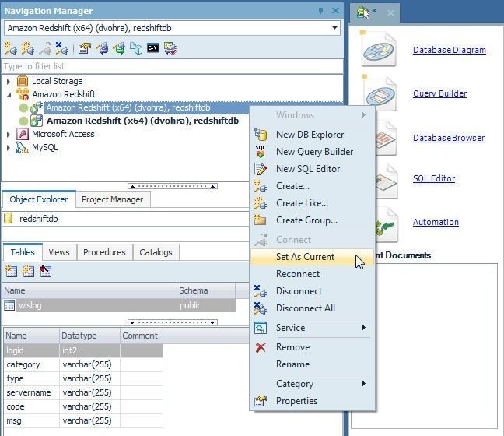Image resolution: width=504 pixels, height=436 pixels.
Task: Choose Set As Current in the context menu
Action: coord(313,257)
